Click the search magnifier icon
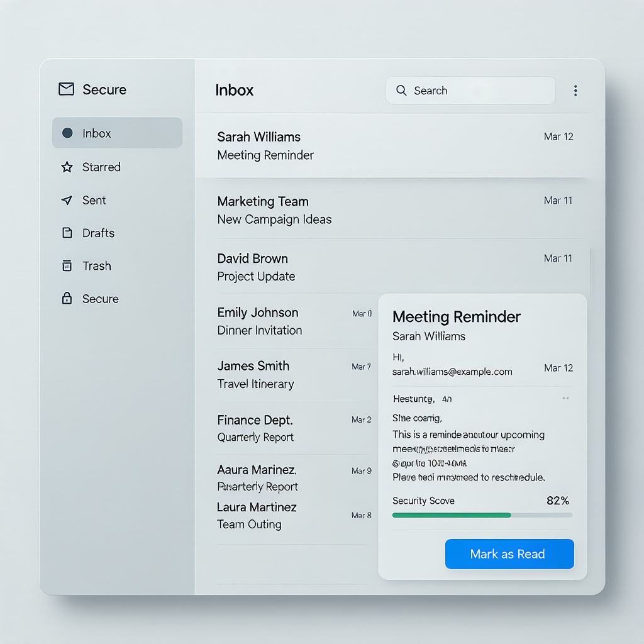This screenshot has width=644, height=644. (401, 91)
